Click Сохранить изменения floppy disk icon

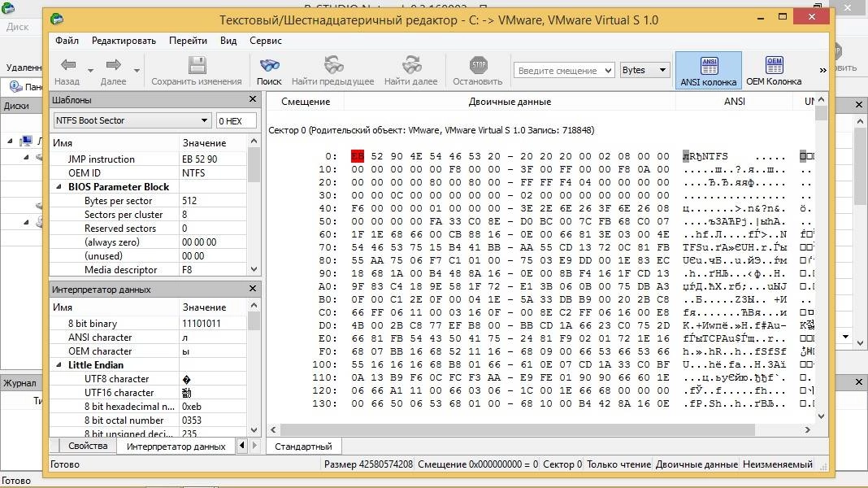coord(197,65)
